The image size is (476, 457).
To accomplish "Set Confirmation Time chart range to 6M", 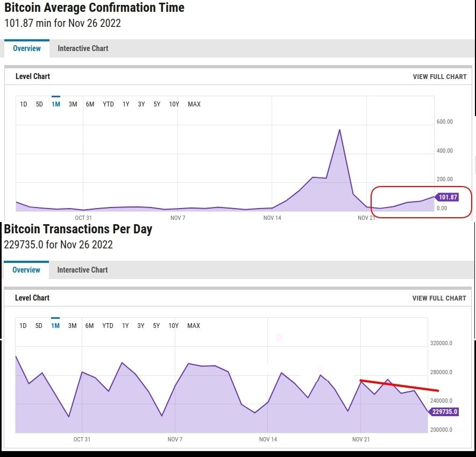I will click(90, 104).
